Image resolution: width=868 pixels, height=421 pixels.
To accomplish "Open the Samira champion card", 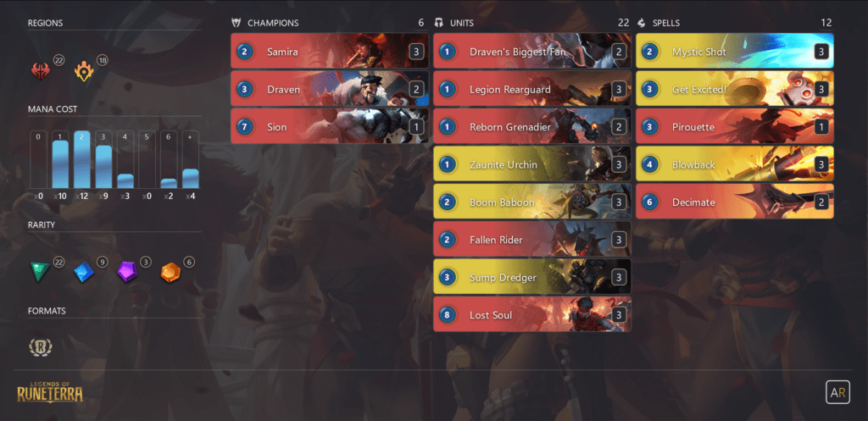I will pyautogui.click(x=330, y=52).
